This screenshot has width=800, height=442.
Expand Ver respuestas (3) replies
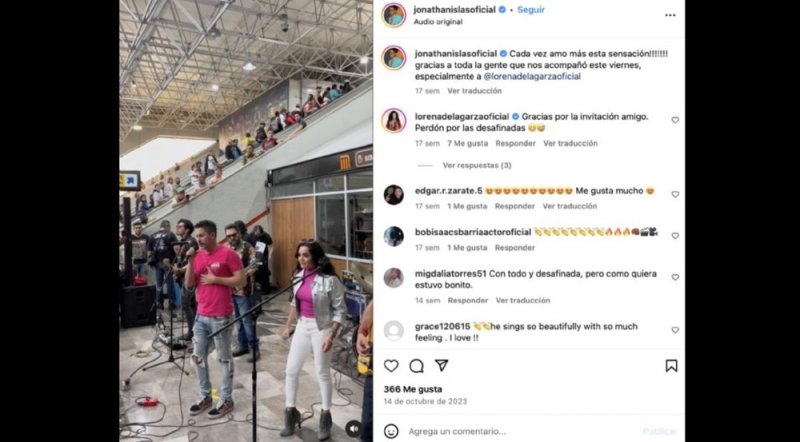[477, 165]
